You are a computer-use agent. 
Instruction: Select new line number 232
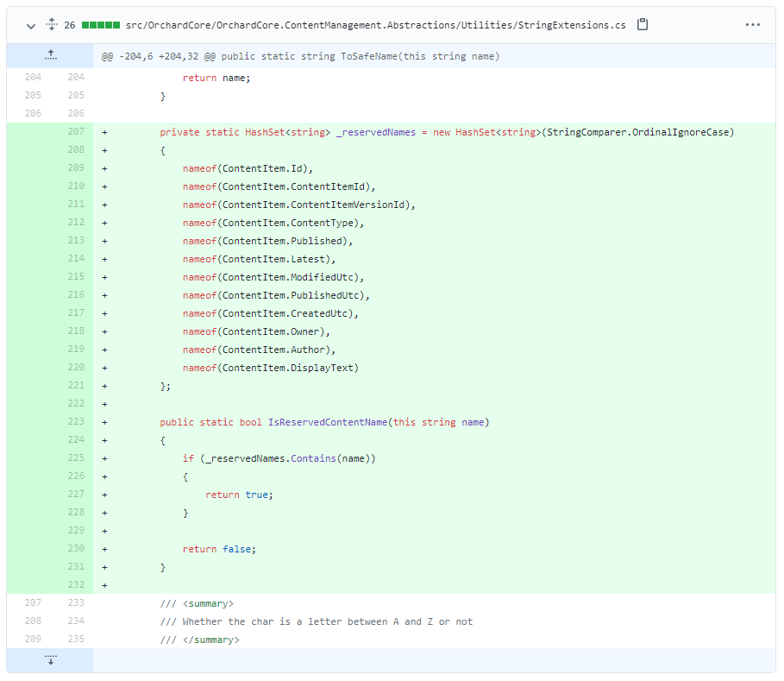(76, 584)
